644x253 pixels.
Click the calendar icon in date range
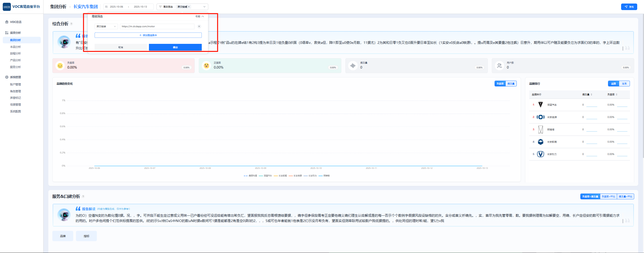[x=106, y=7]
